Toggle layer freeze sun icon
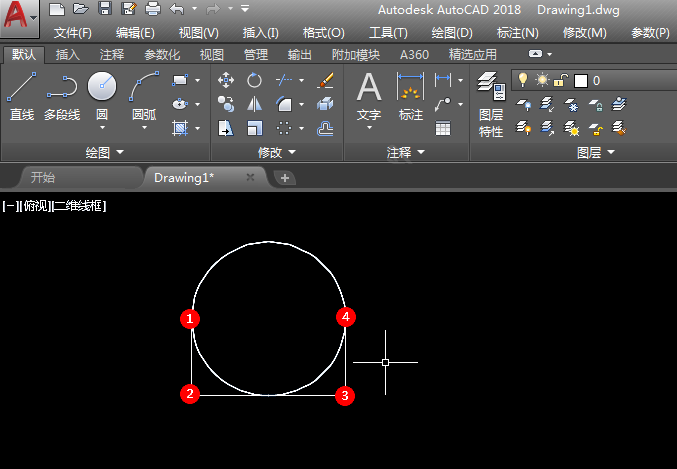Viewport: 677px width, 469px height. point(542,80)
